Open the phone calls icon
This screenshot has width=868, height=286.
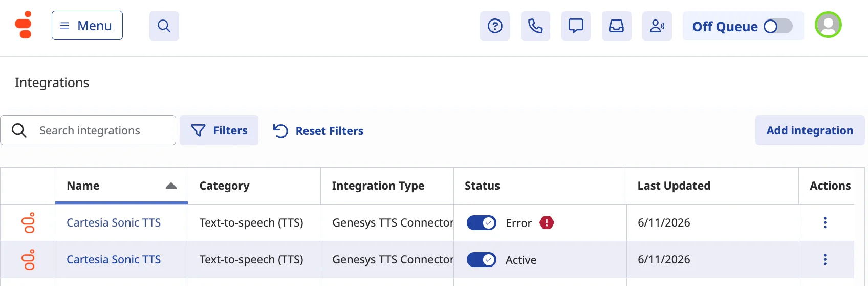535,26
